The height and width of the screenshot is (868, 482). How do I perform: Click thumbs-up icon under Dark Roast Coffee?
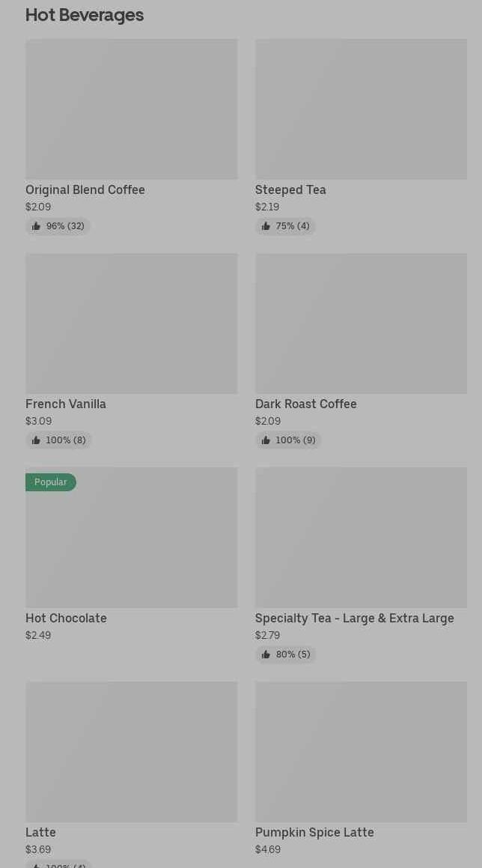click(266, 440)
